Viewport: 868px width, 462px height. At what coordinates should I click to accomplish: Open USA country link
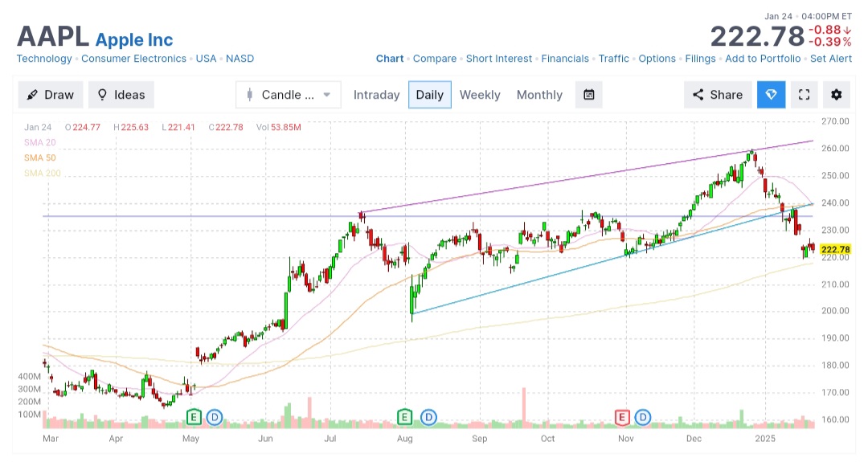pos(206,59)
